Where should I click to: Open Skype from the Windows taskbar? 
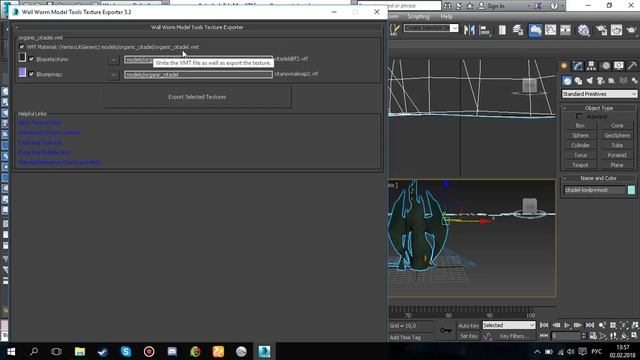tap(126, 351)
